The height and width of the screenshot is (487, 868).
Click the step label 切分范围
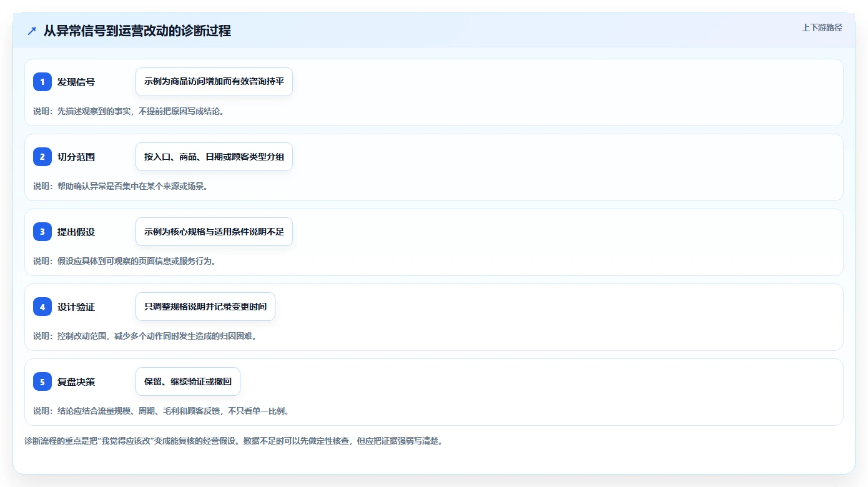point(76,157)
